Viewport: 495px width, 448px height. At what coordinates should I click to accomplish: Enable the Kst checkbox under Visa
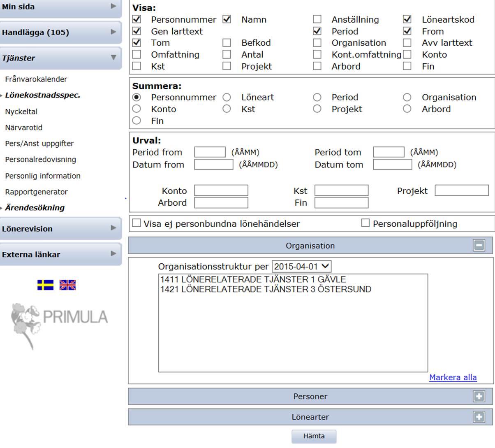click(136, 66)
